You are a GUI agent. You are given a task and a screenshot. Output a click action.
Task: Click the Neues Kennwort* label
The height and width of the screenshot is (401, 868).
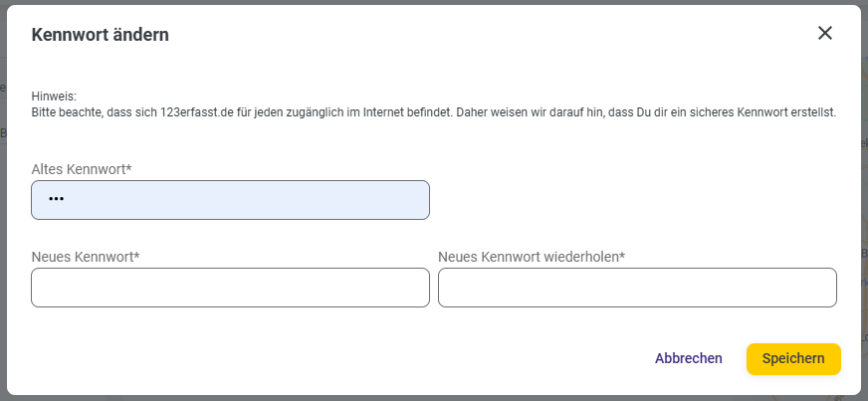(x=86, y=257)
